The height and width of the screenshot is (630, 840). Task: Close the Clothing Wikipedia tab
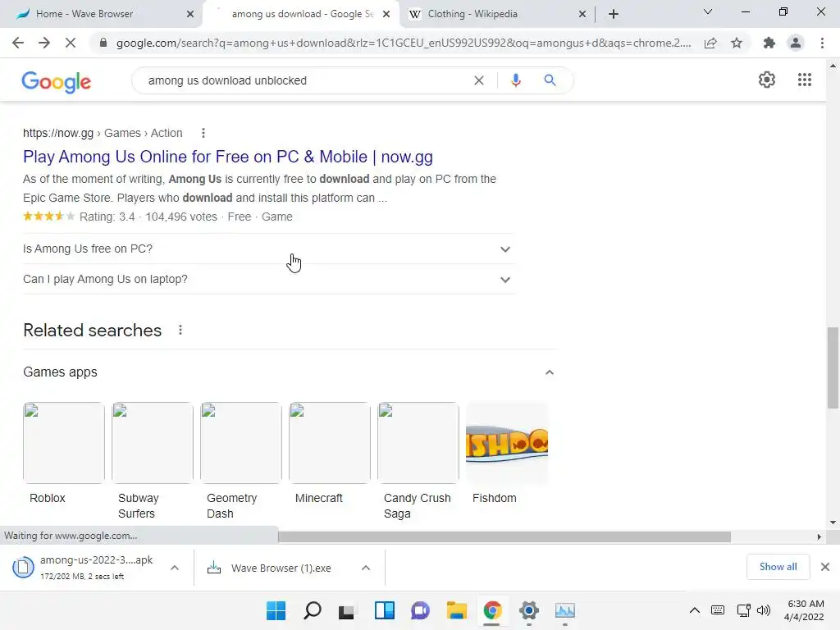point(582,15)
